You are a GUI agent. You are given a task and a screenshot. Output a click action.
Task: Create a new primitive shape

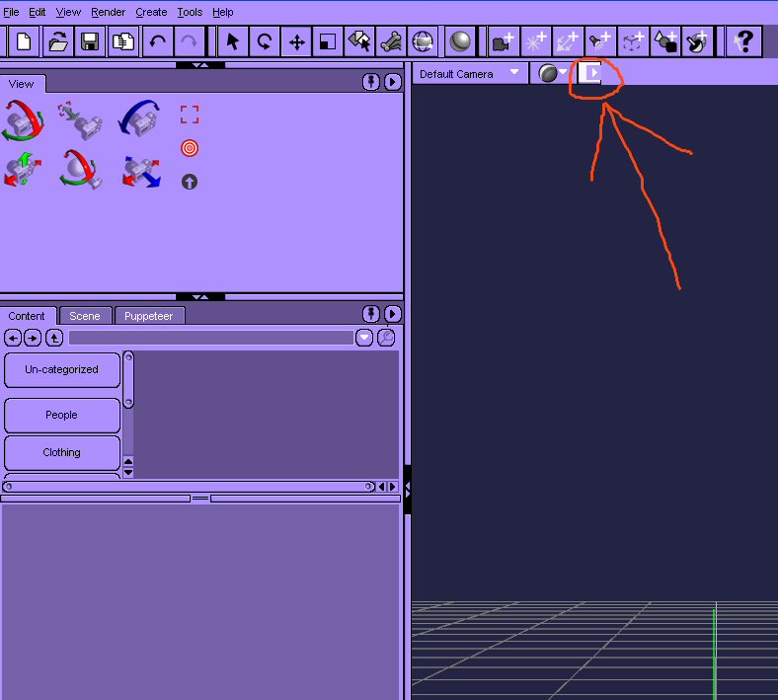click(x=664, y=41)
